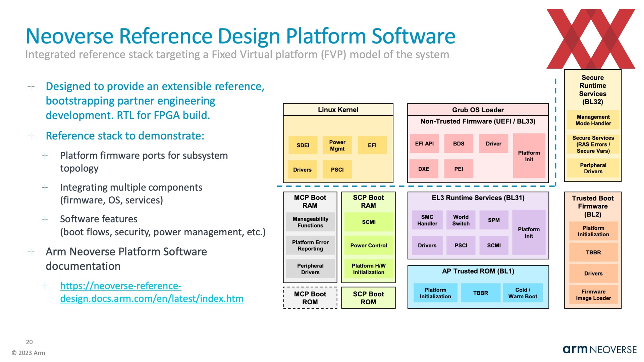Click the Power Control block under SCP Boot RAM
The image size is (644, 362).
pyautogui.click(x=368, y=245)
